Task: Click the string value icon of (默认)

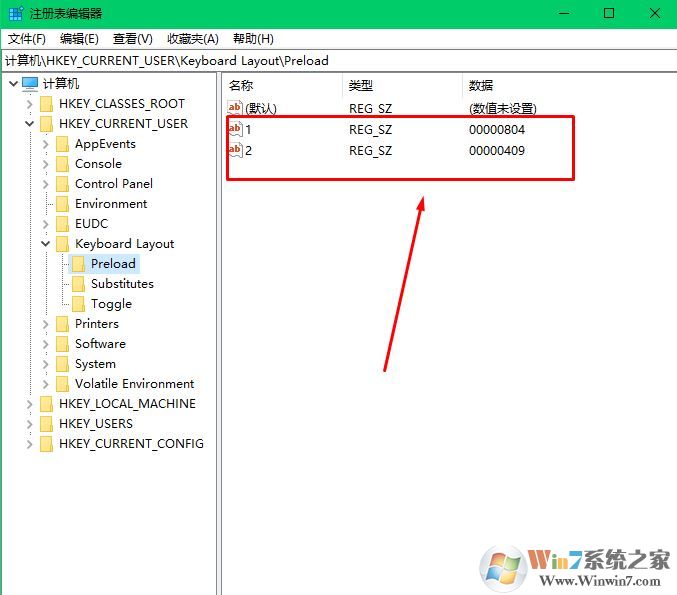Action: [x=235, y=108]
